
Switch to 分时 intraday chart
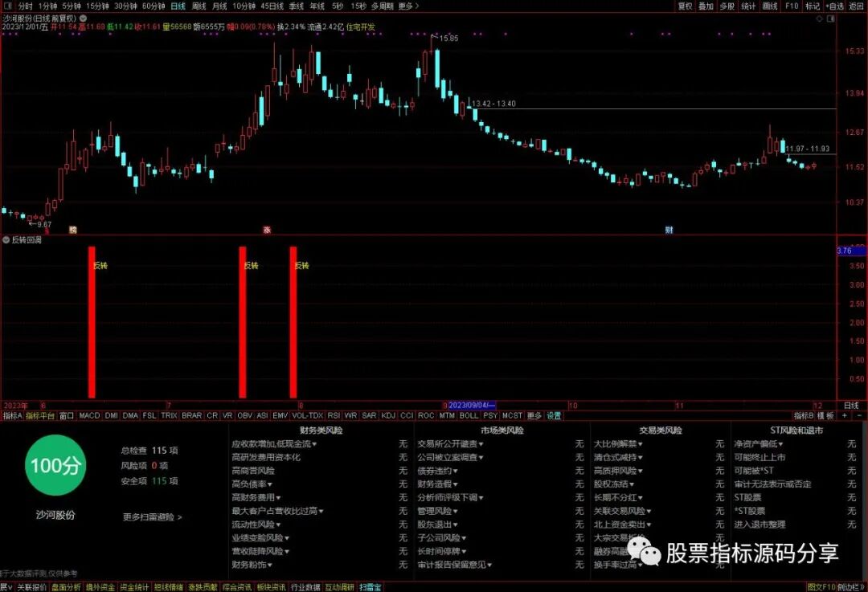pos(26,6)
